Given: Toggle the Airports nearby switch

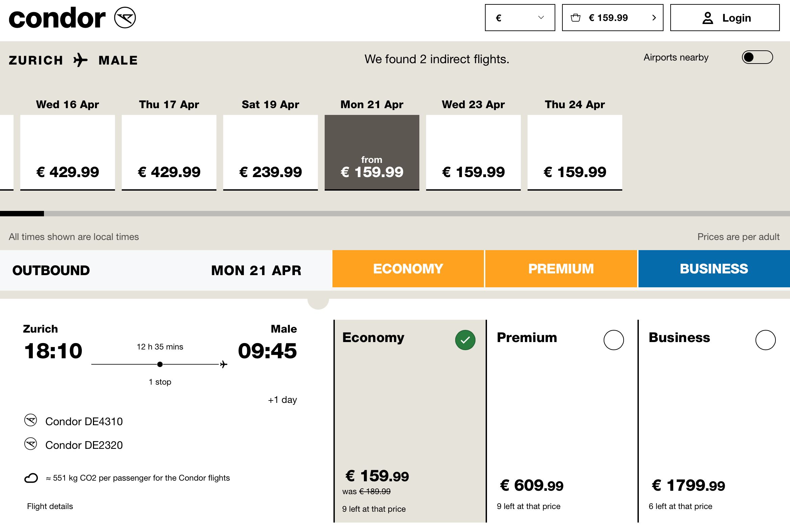Looking at the screenshot, I should pyautogui.click(x=757, y=57).
